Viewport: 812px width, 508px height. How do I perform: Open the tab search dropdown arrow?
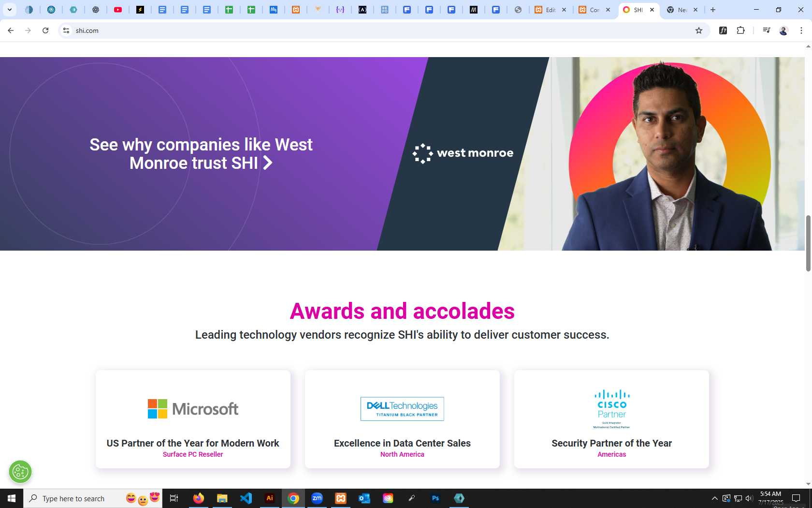point(10,10)
